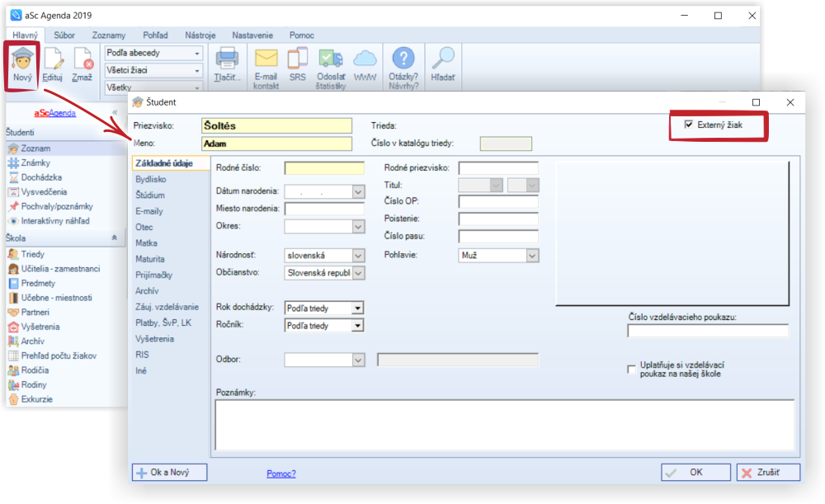The image size is (825, 504).
Task: Click the Číslo vzdelávacieho poukazu field
Action: (708, 331)
